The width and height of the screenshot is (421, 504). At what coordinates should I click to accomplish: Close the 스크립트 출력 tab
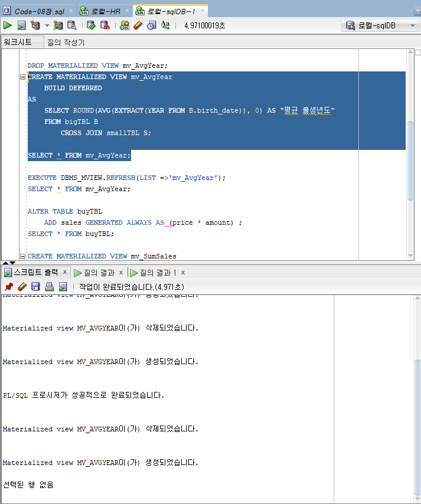65,272
